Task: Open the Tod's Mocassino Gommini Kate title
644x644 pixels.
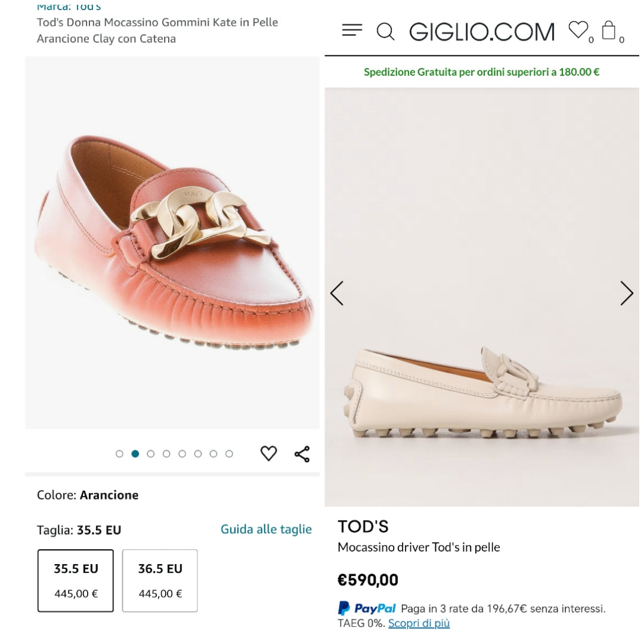Action: click(157, 30)
